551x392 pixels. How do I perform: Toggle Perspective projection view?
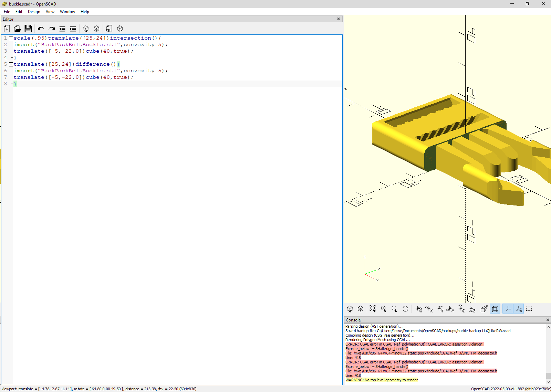pyautogui.click(x=484, y=309)
